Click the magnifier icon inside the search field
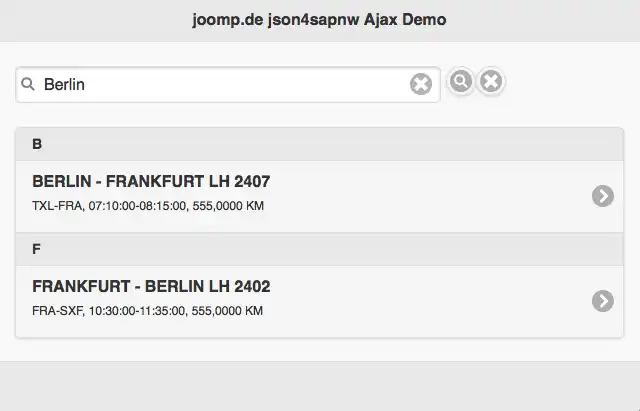Image resolution: width=640 pixels, height=411 pixels. (x=28, y=85)
